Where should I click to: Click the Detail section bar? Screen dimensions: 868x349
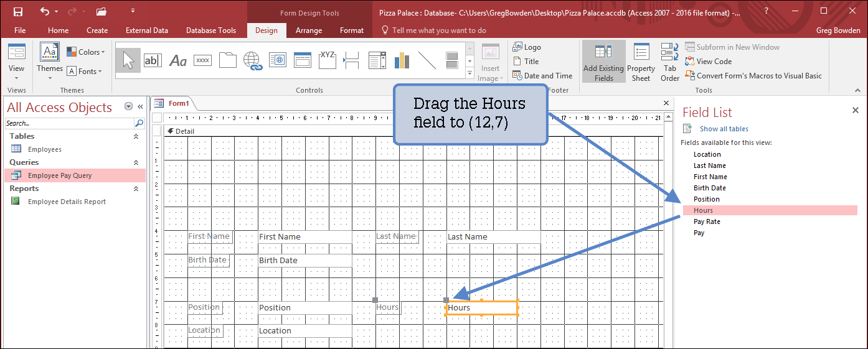coord(412,131)
